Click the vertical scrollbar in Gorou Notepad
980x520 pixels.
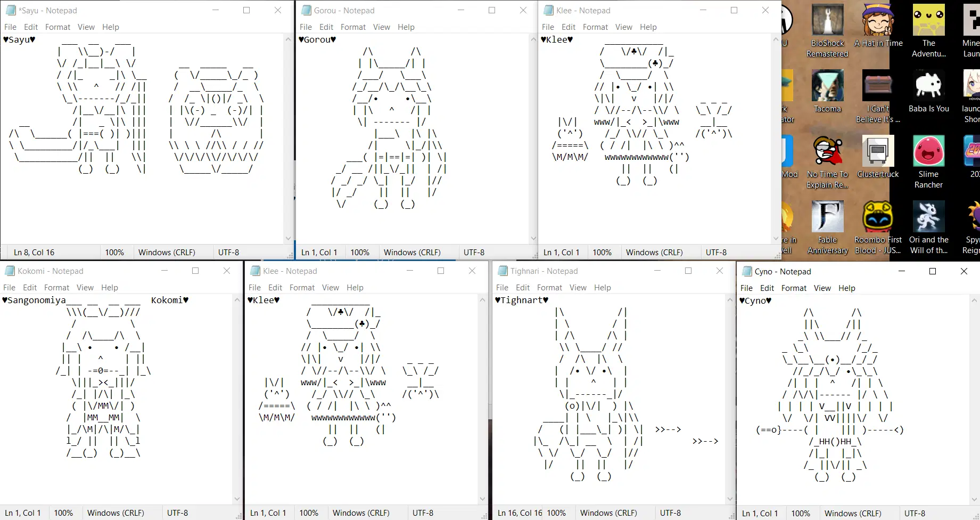(x=533, y=139)
